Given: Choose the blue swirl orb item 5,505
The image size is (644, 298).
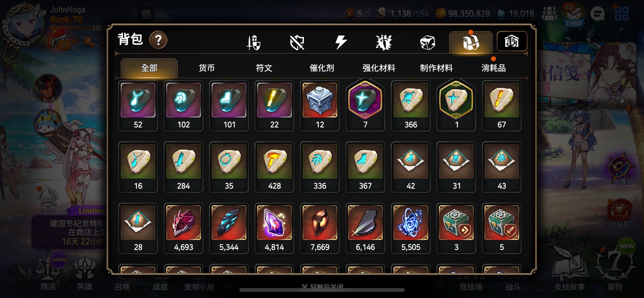Looking at the screenshot, I should pyautogui.click(x=411, y=228).
